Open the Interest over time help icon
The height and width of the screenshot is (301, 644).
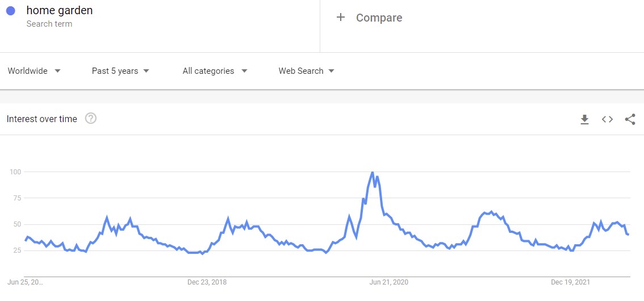(91, 119)
